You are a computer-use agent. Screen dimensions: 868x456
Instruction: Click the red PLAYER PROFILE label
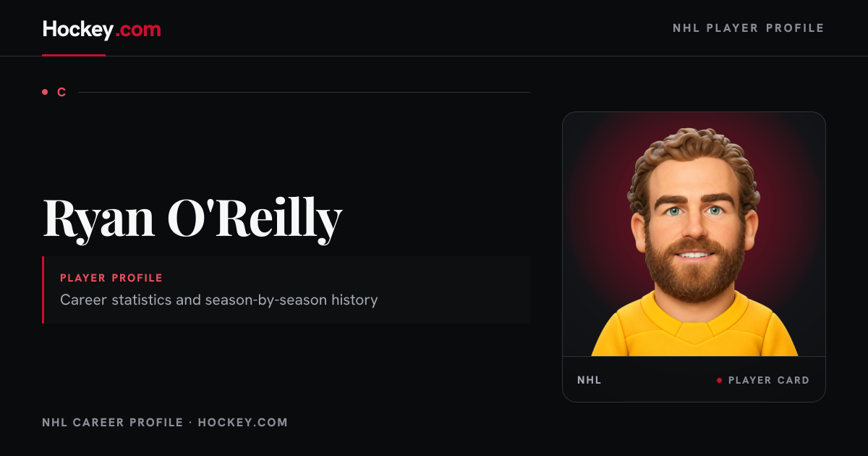coord(111,278)
